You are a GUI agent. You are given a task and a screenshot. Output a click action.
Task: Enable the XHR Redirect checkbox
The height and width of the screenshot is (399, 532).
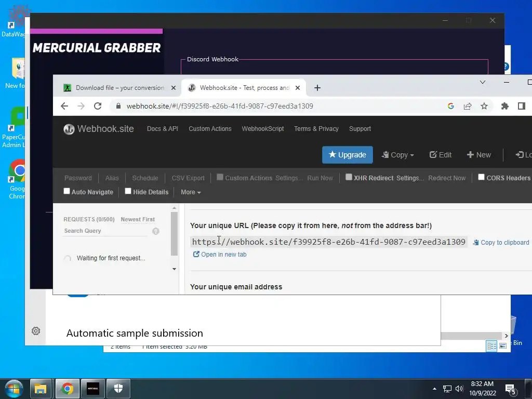349,177
